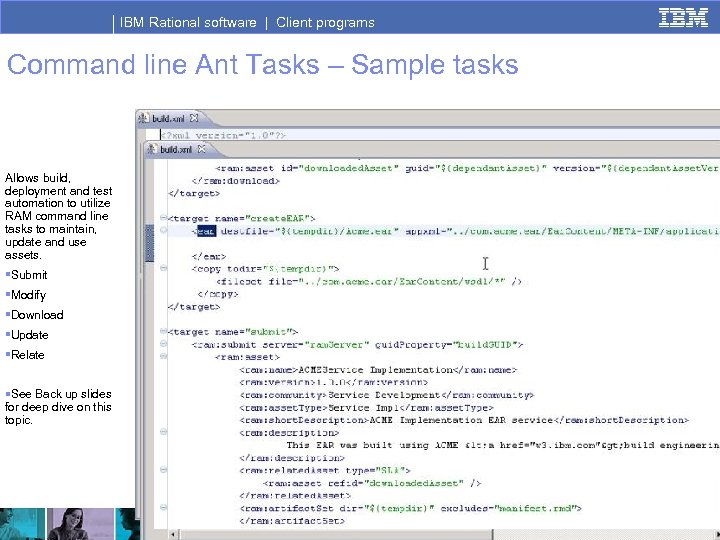Click the closing ram:download tag
Viewport: 720px width, 540px height.
point(236,181)
